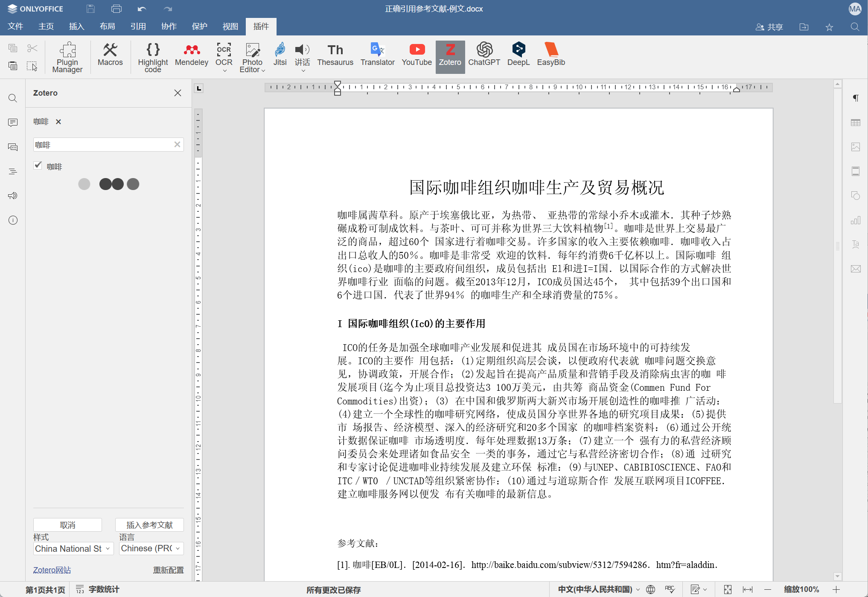The height and width of the screenshot is (597, 868).
Task: Open the Zotero网站 link
Action: tap(52, 570)
